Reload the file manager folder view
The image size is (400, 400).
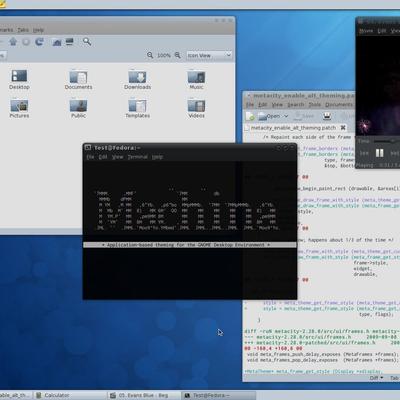[39, 42]
